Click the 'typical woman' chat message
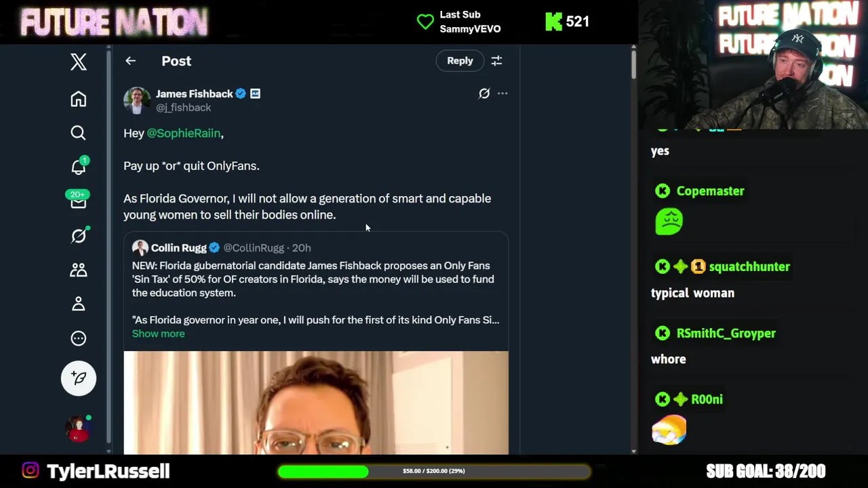Viewport: 868px width, 488px height. (x=692, y=293)
